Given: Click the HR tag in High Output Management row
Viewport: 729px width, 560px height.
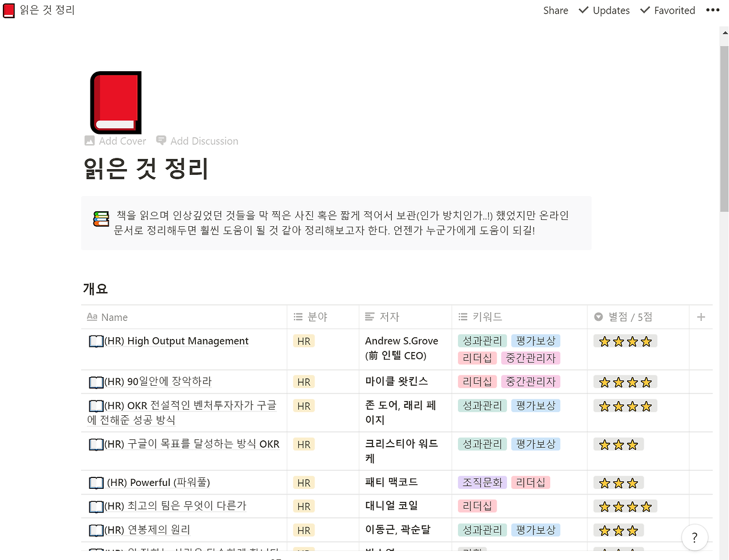Looking at the screenshot, I should 304,341.
